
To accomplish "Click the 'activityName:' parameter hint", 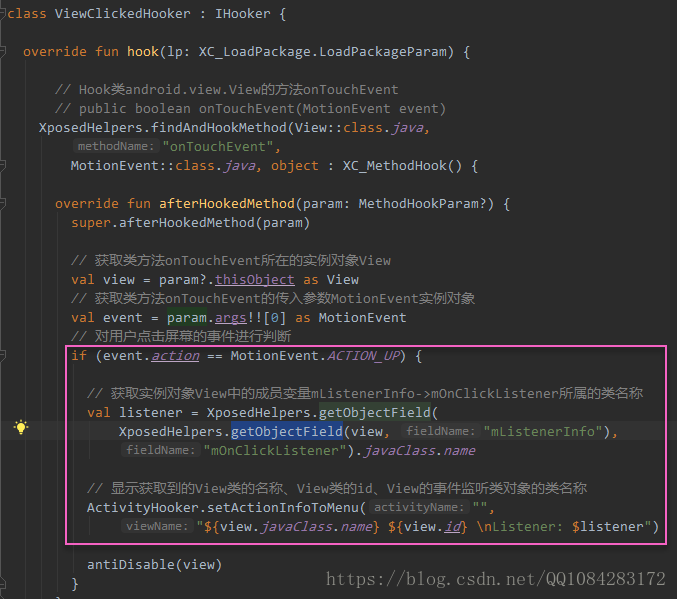I will point(419,507).
